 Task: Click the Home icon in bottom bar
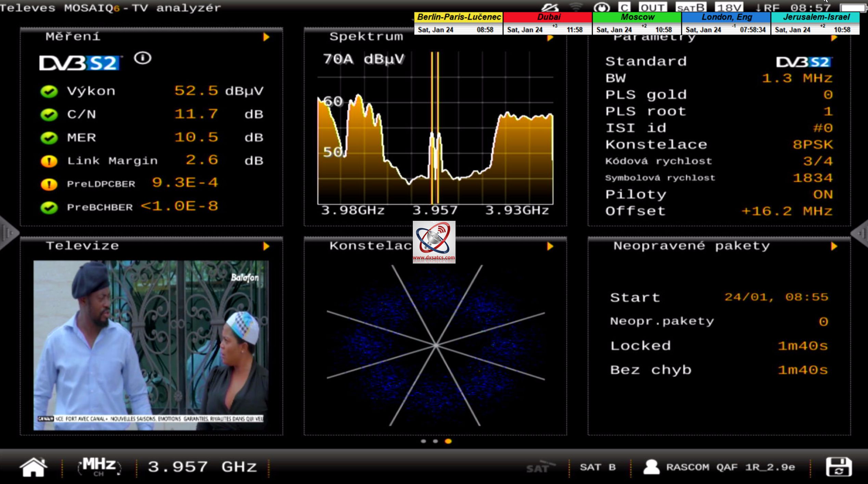coord(33,467)
